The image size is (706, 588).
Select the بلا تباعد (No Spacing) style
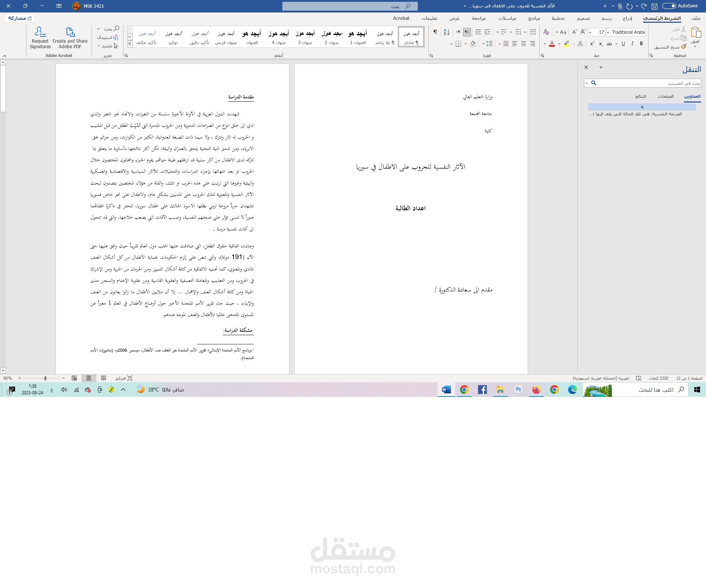coord(385,37)
